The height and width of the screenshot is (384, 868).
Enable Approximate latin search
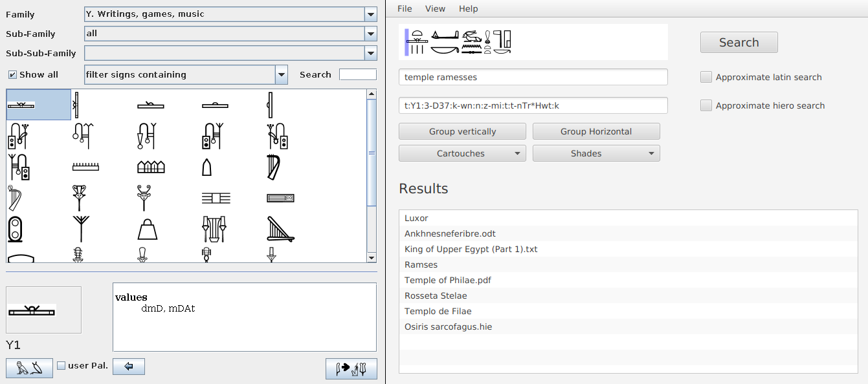[x=706, y=77]
